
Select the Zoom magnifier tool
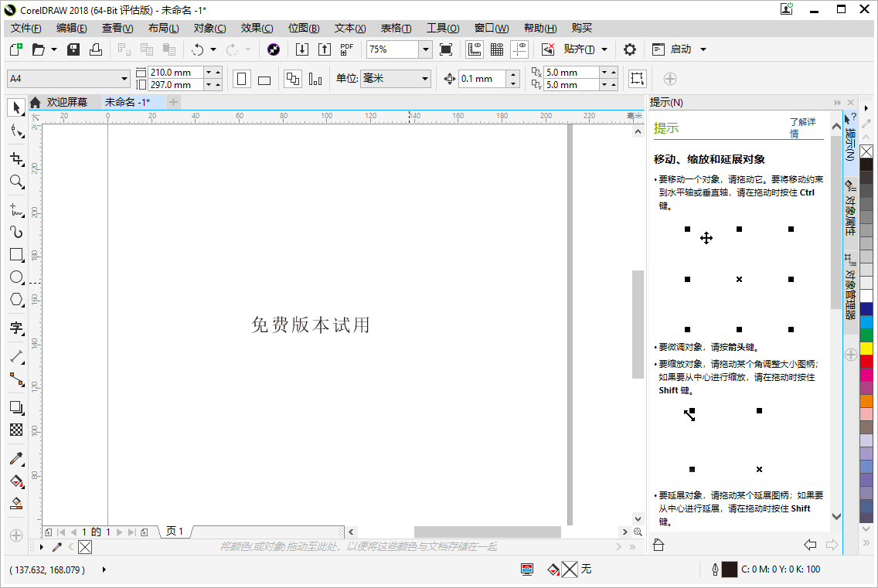tap(16, 182)
